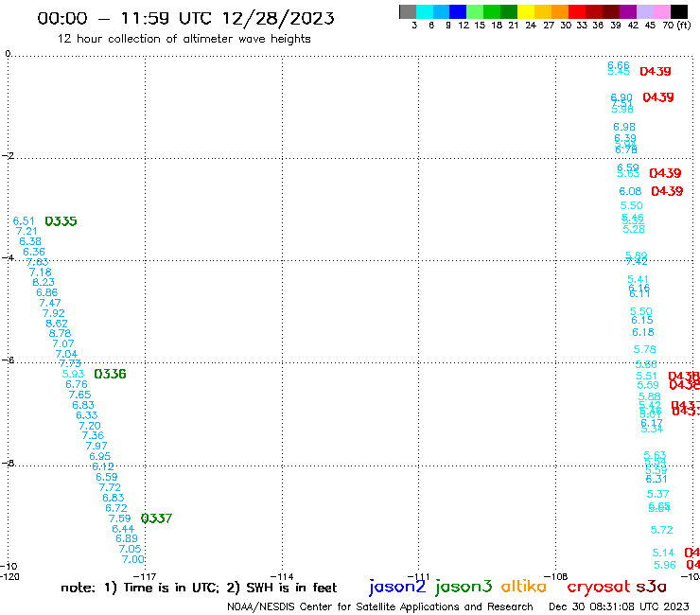700x615 pixels.
Task: Click the wave height value '8.23'
Action: point(44,282)
